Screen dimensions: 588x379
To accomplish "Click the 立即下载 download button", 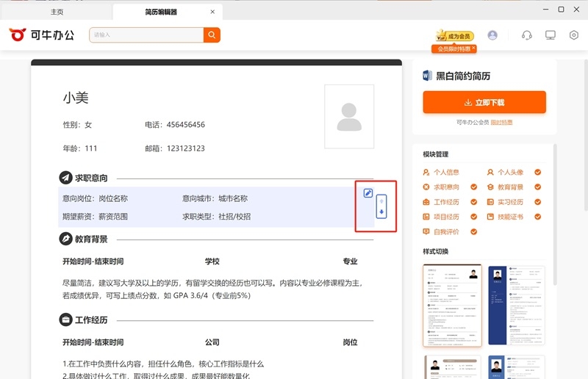I will [484, 102].
